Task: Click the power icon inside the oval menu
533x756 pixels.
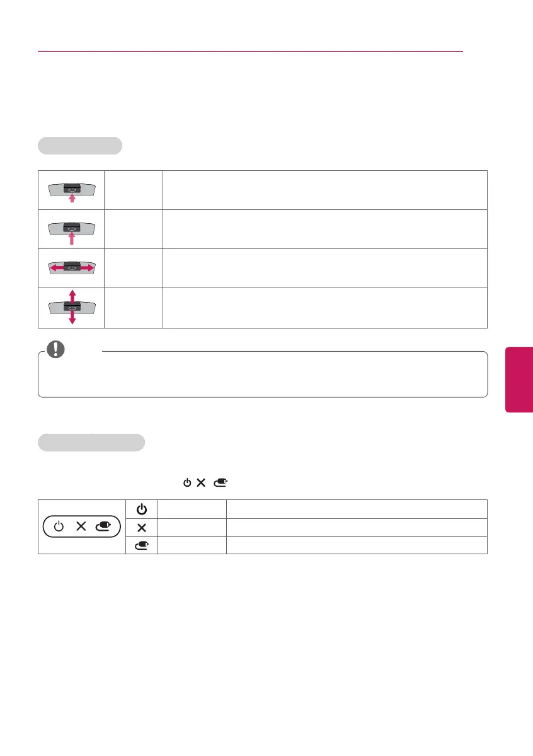Action: pyautogui.click(x=59, y=526)
